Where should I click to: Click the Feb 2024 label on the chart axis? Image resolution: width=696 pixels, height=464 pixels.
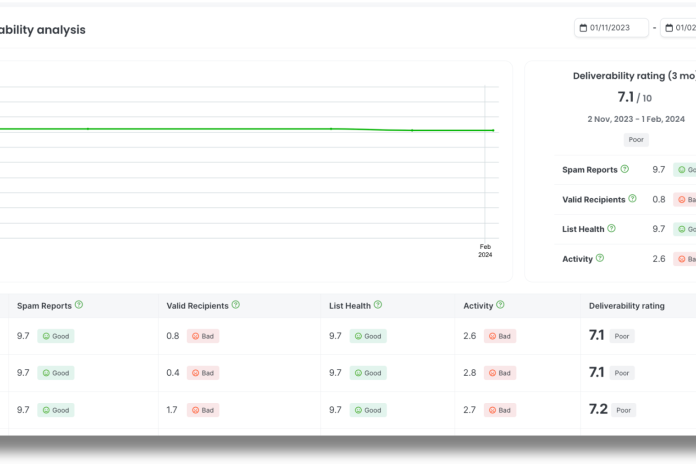tap(485, 250)
